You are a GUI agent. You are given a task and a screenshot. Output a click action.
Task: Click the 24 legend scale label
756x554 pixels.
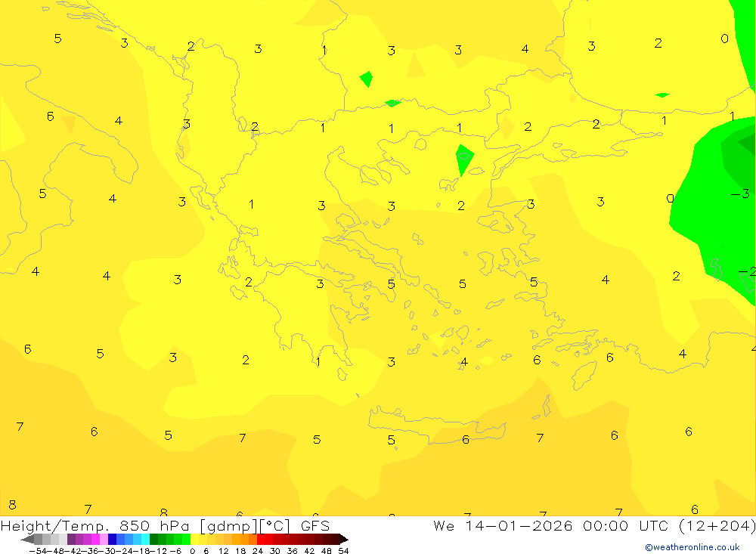(258, 551)
